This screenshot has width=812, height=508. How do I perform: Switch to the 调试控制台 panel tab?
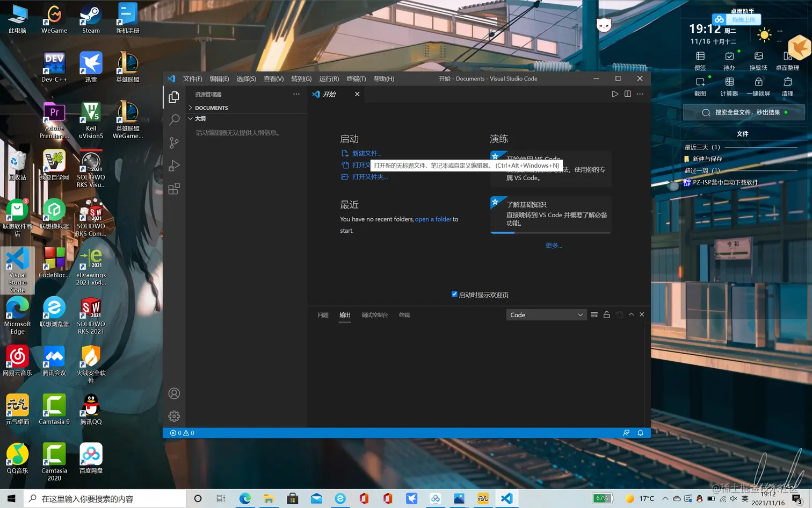pos(374,315)
